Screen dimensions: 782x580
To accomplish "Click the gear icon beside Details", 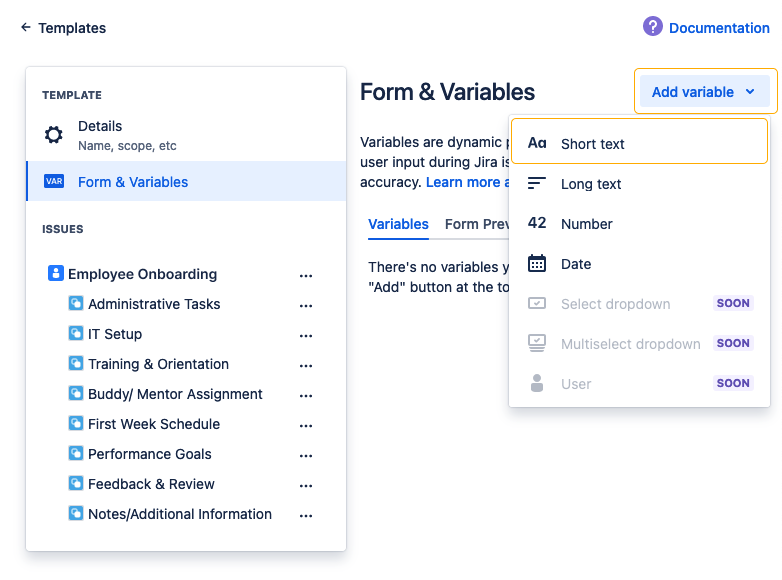I will click(x=54, y=135).
